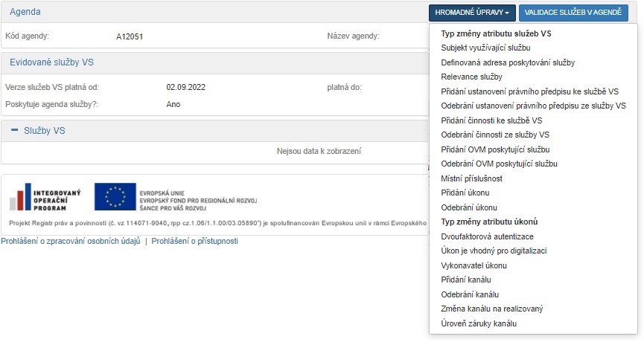Choose Přidání činnosti ke službě VS
Image resolution: width=644 pixels, height=342 pixels.
pyautogui.click(x=491, y=120)
